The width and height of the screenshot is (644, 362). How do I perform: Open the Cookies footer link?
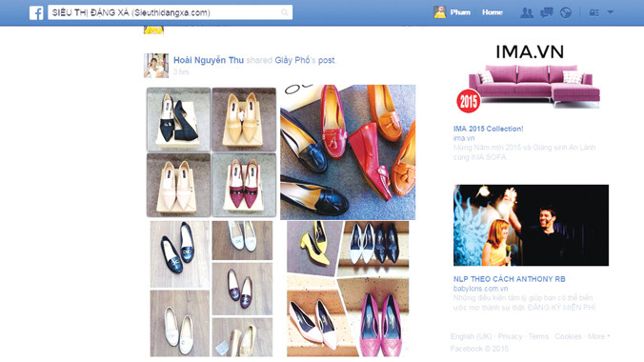click(568, 336)
